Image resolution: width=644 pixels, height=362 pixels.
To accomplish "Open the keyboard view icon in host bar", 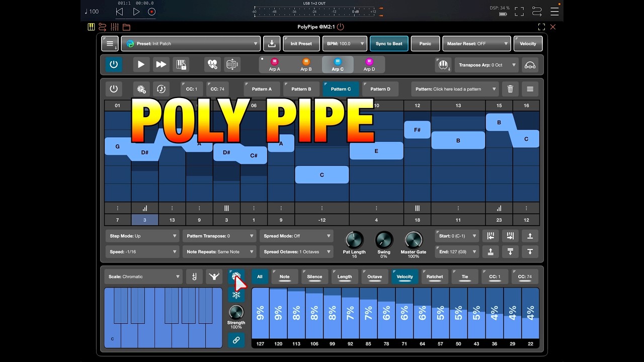I will pyautogui.click(x=91, y=27).
